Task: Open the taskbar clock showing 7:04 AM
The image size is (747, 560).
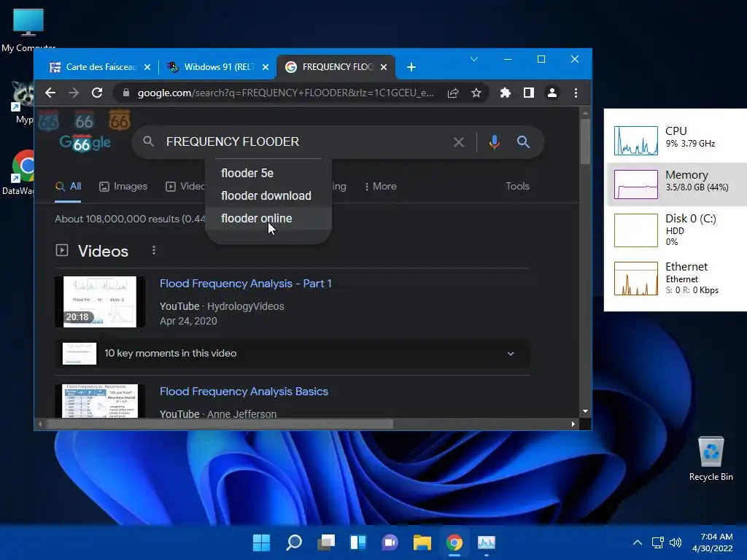Action: point(712,542)
